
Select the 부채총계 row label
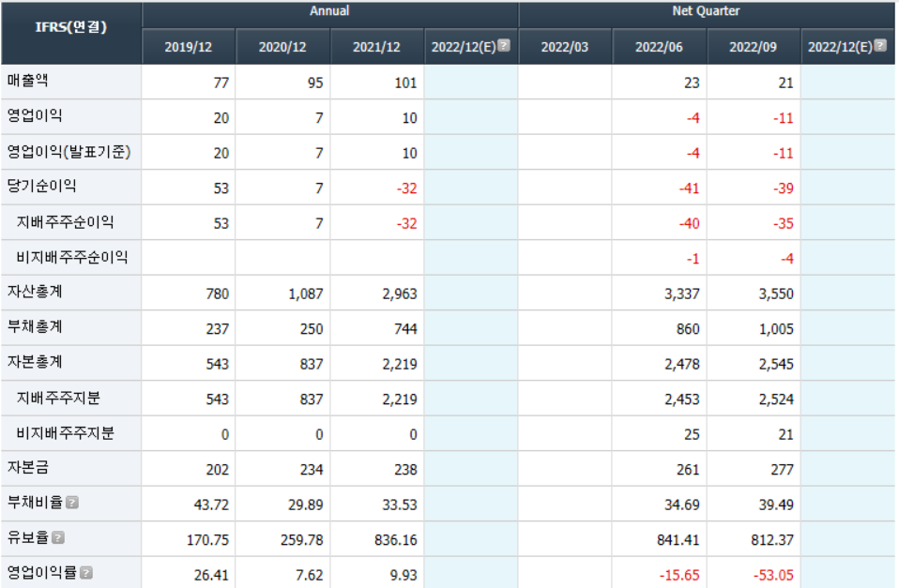click(x=35, y=327)
